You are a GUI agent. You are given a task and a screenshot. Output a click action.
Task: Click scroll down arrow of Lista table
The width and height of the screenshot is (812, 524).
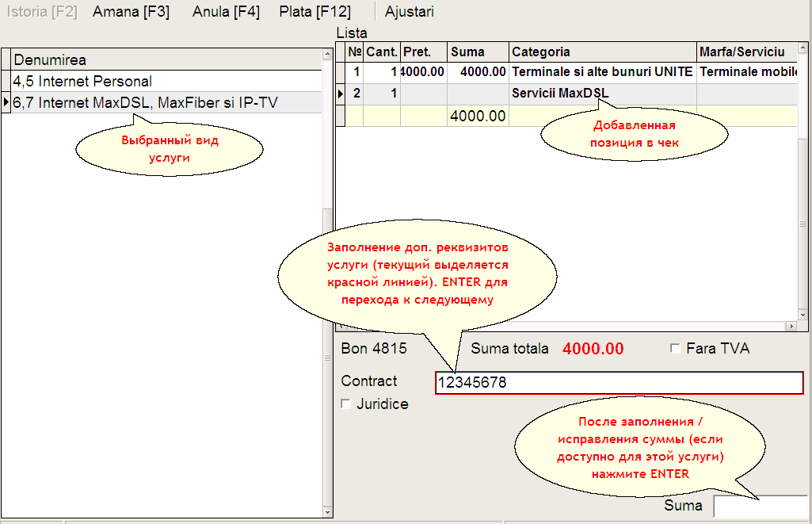click(802, 315)
